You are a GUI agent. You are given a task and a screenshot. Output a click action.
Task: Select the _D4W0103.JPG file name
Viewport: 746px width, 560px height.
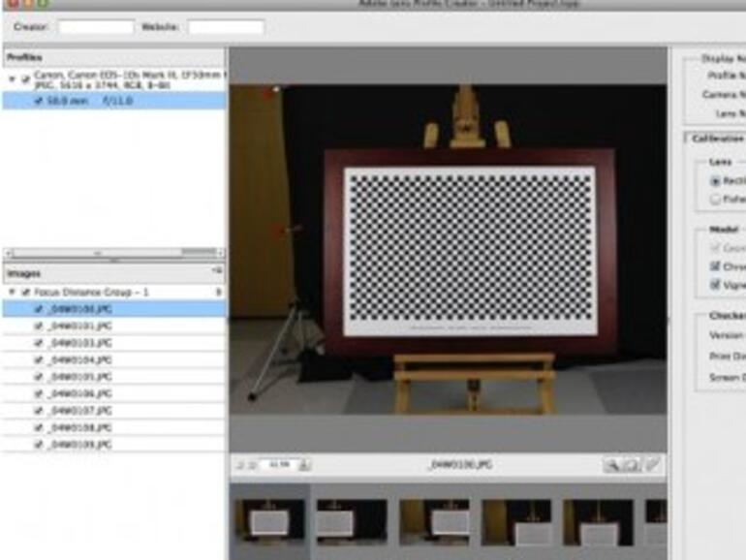(x=79, y=343)
